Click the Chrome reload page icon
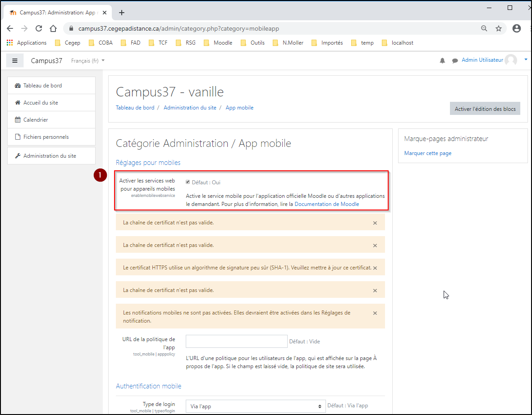Viewport: 532px width, 415px height. pos(39,28)
